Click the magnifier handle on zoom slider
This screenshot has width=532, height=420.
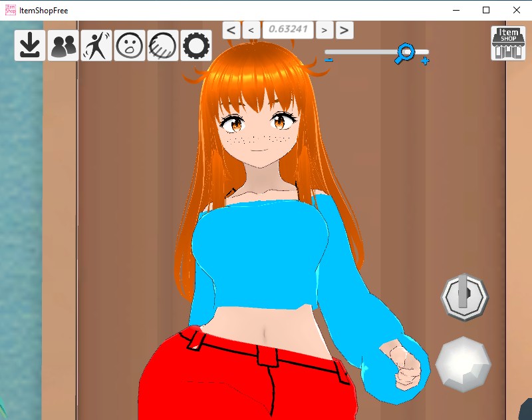(x=404, y=52)
